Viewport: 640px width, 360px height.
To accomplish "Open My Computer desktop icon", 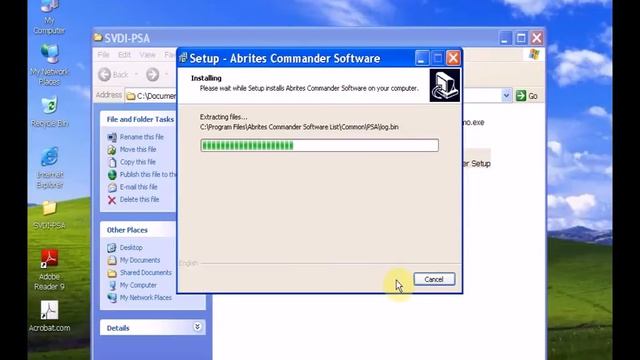I will tap(49, 16).
